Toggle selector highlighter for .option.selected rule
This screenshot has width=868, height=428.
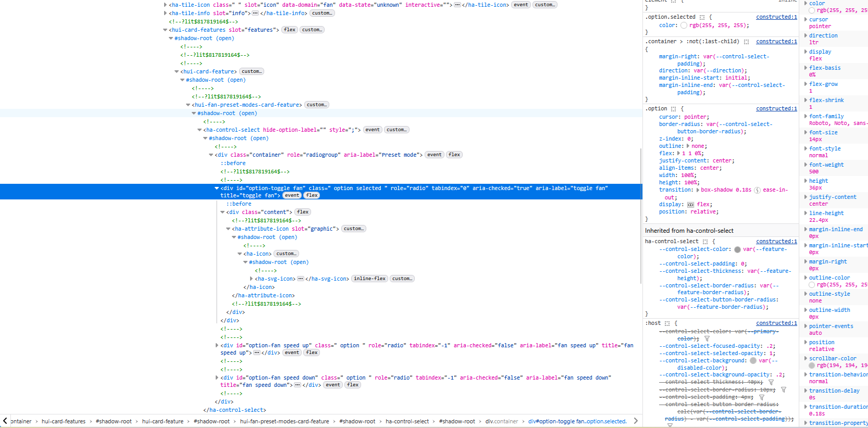pos(702,17)
